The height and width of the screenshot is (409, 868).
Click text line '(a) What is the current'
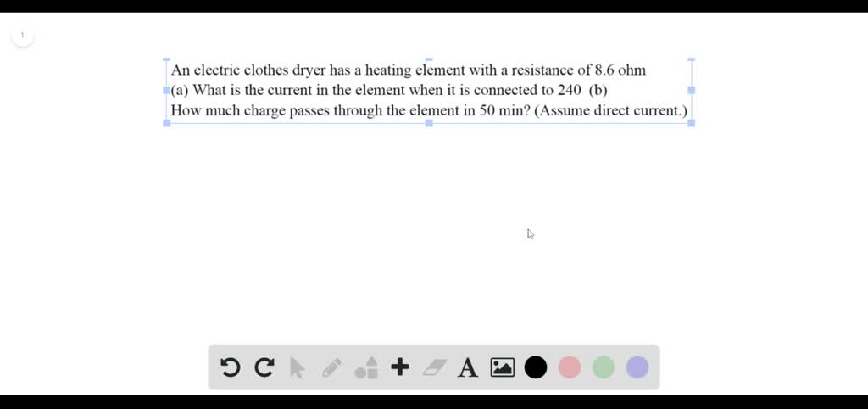pyautogui.click(x=389, y=90)
